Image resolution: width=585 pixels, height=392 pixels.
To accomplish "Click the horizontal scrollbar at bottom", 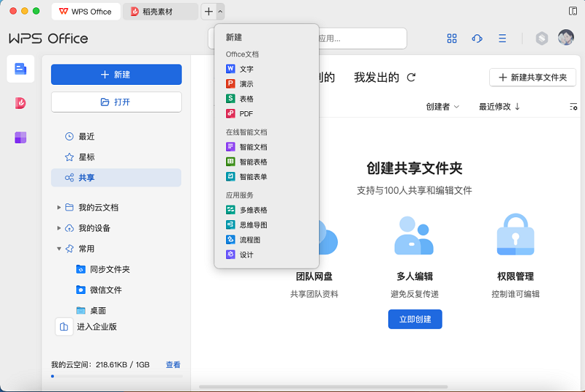I will (323, 387).
